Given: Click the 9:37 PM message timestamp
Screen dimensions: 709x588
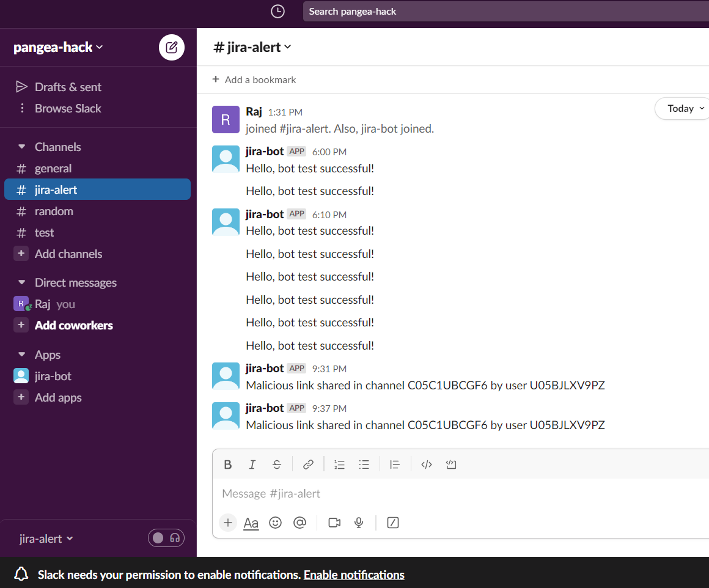Looking at the screenshot, I should pos(329,409).
